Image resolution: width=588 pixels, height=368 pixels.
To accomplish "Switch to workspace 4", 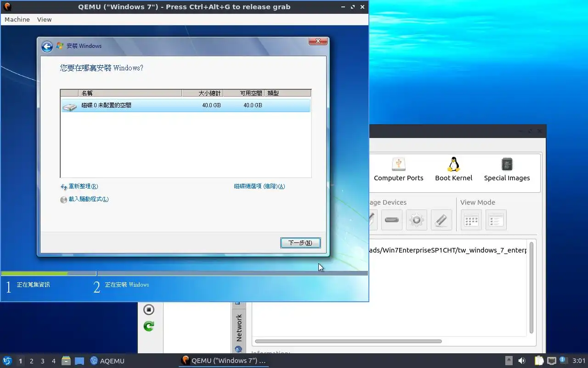I will [54, 361].
